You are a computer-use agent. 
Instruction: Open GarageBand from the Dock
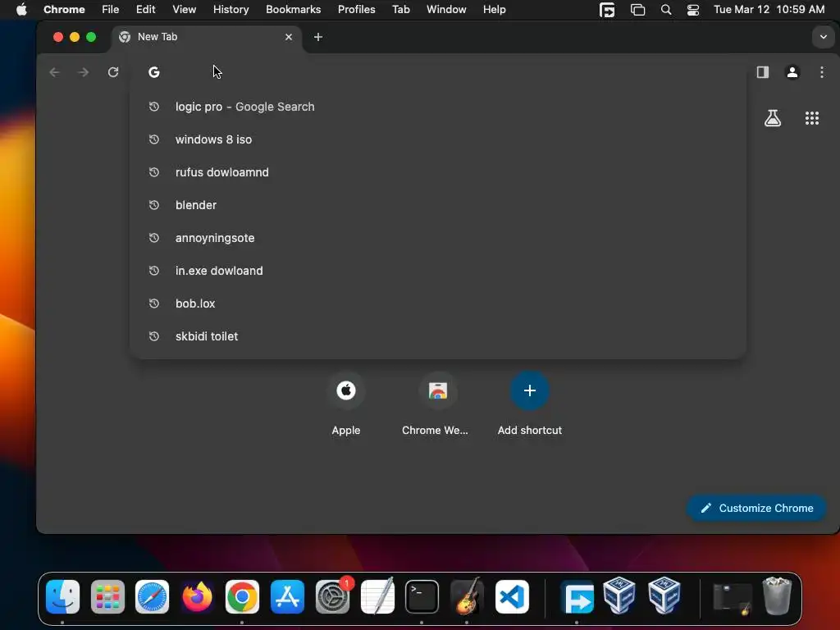467,596
